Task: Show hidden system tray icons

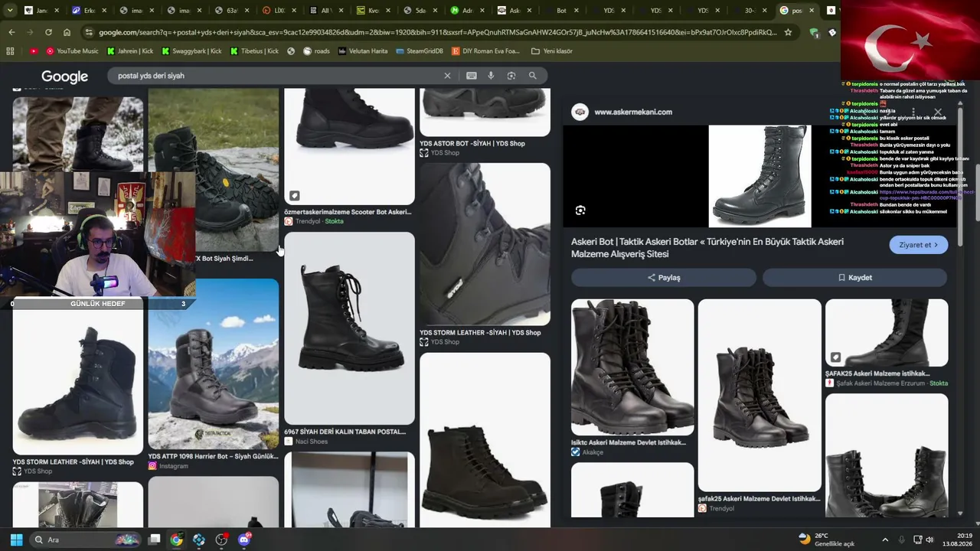Action: click(x=885, y=540)
